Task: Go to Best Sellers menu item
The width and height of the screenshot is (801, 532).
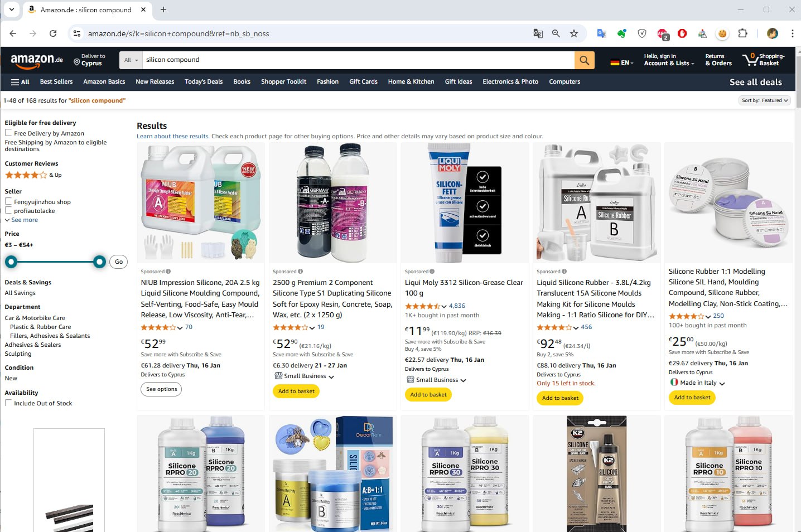Action: click(x=56, y=81)
